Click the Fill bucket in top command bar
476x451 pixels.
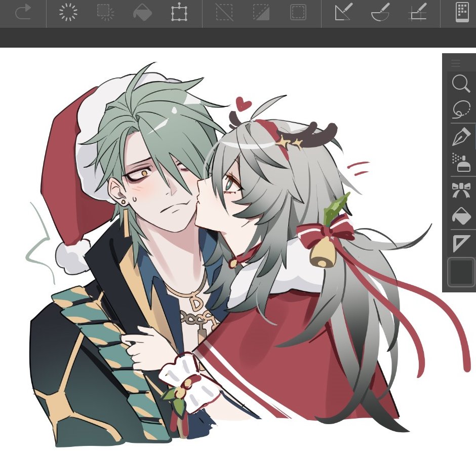[142, 13]
